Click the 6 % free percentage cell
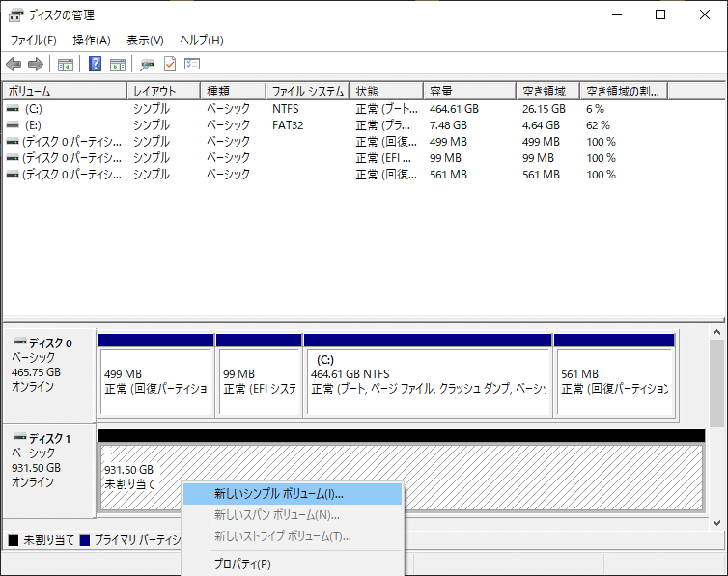Image resolution: width=728 pixels, height=576 pixels. pos(595,109)
